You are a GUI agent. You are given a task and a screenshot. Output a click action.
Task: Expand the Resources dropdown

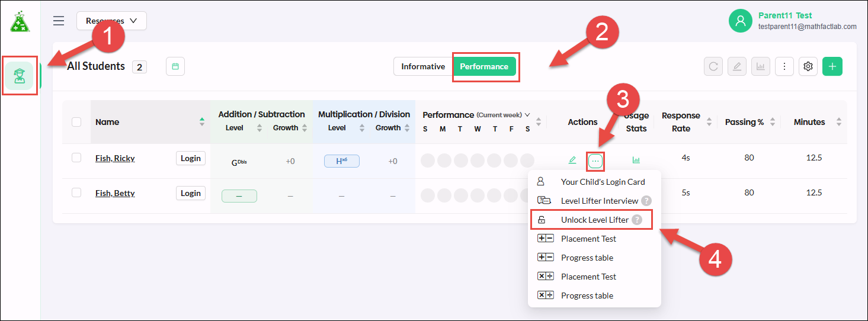click(x=111, y=21)
